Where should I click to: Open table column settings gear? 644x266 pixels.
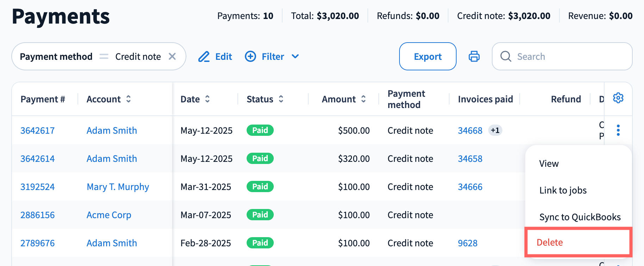618,98
